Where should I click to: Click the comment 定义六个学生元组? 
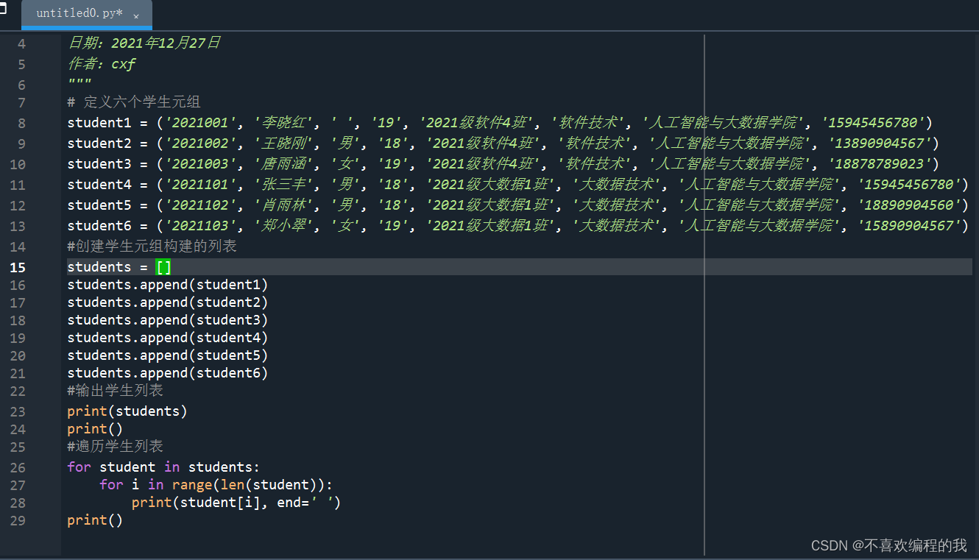pos(142,102)
